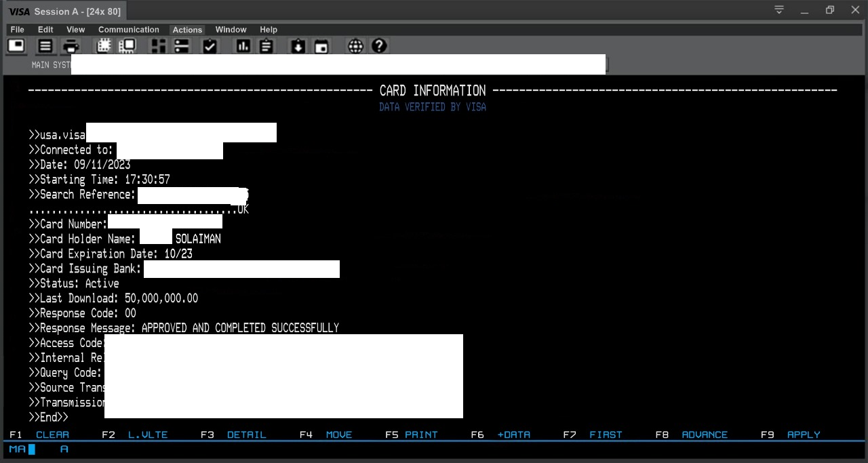868x463 pixels.
Task: Open help via the question mark icon
Action: click(379, 45)
